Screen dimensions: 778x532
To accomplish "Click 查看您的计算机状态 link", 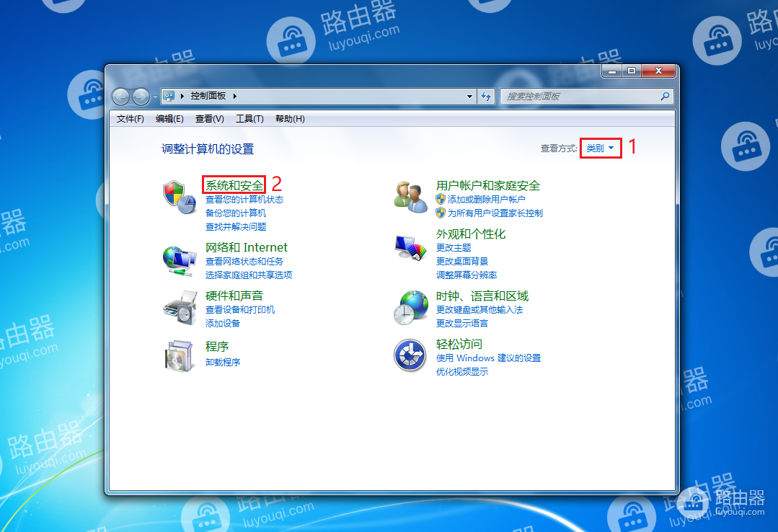I will [244, 199].
